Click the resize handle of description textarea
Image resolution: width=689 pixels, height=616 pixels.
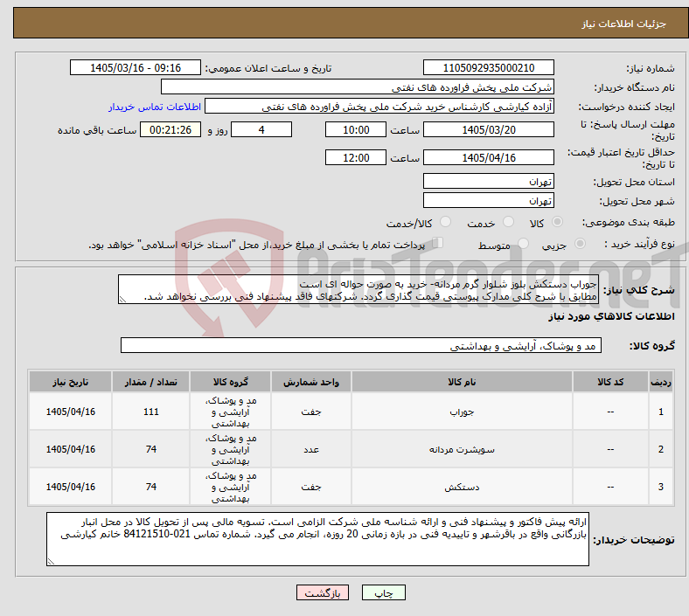point(122,300)
